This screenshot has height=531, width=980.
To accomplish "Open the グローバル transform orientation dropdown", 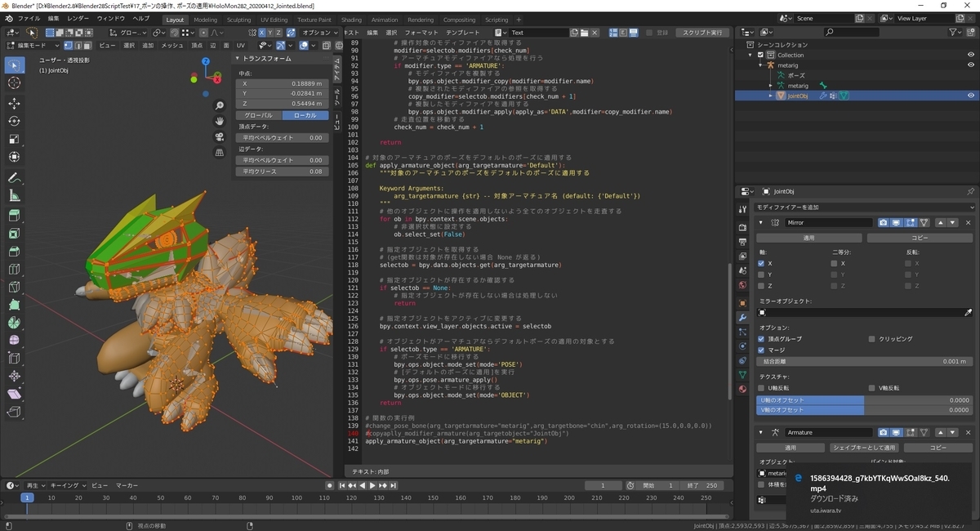I will 129,33.
